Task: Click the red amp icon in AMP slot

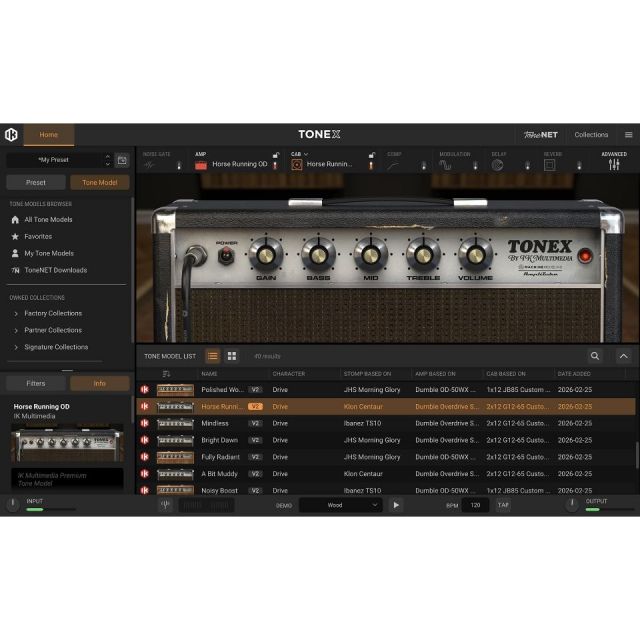Action: click(201, 165)
